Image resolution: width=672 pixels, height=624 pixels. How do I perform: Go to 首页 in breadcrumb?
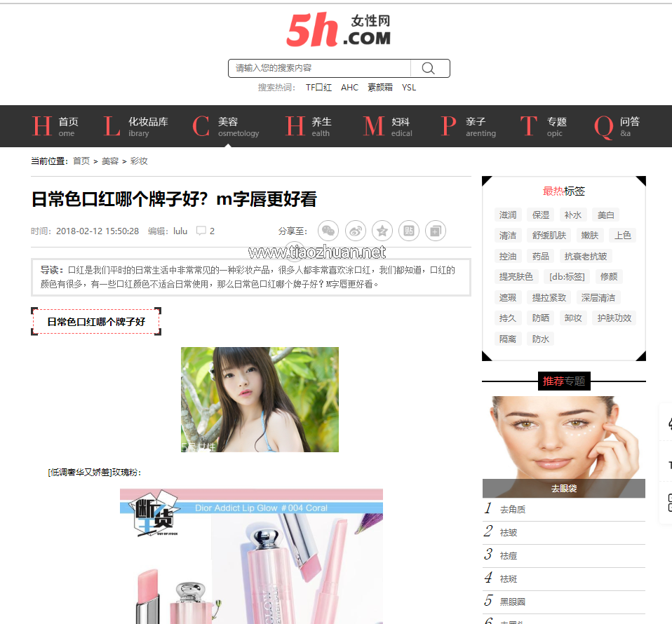81,161
